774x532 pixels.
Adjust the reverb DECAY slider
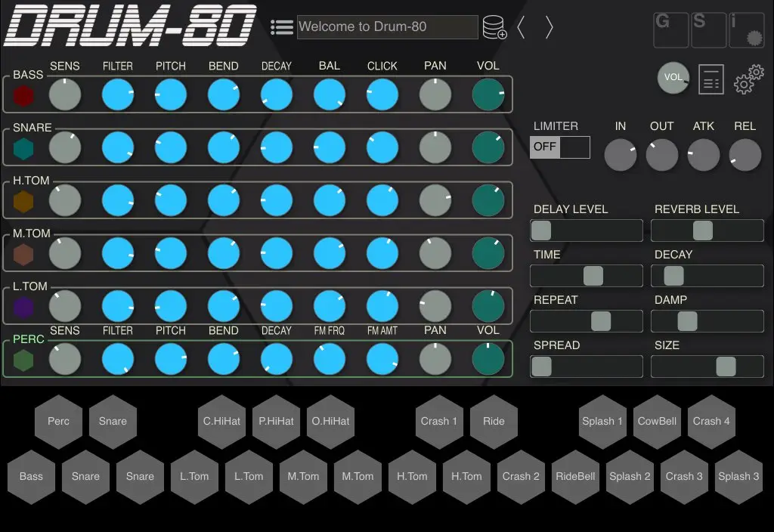[x=707, y=276]
